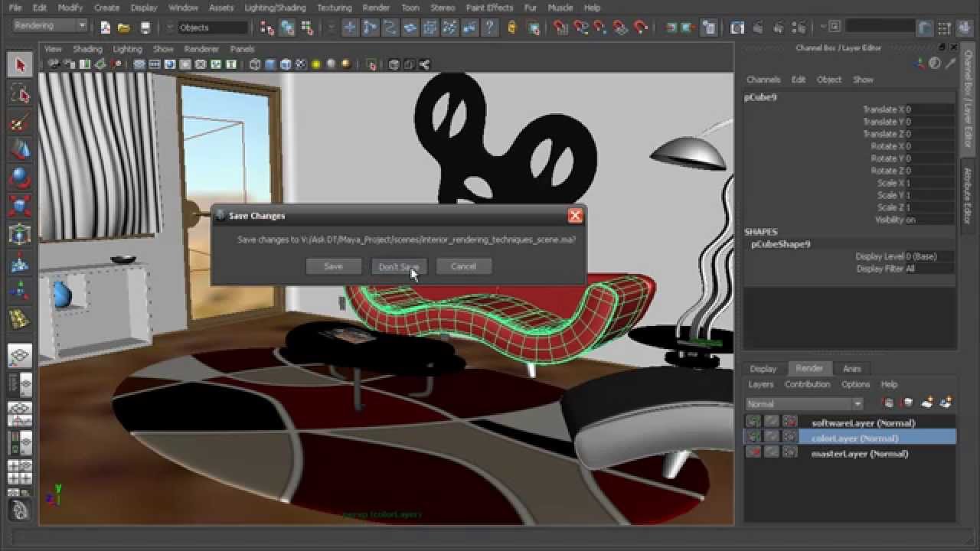
Task: Activate the Scale tool cube icon
Action: pos(20,206)
